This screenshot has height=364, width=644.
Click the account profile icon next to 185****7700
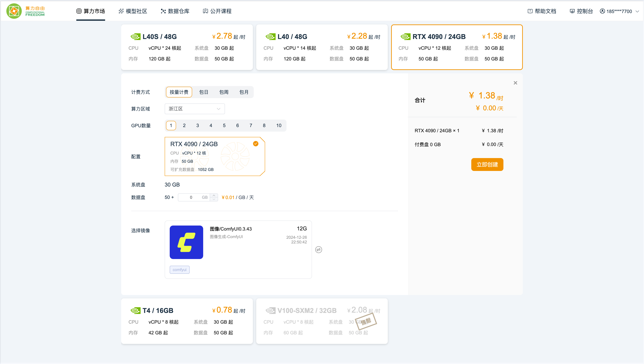pos(602,11)
